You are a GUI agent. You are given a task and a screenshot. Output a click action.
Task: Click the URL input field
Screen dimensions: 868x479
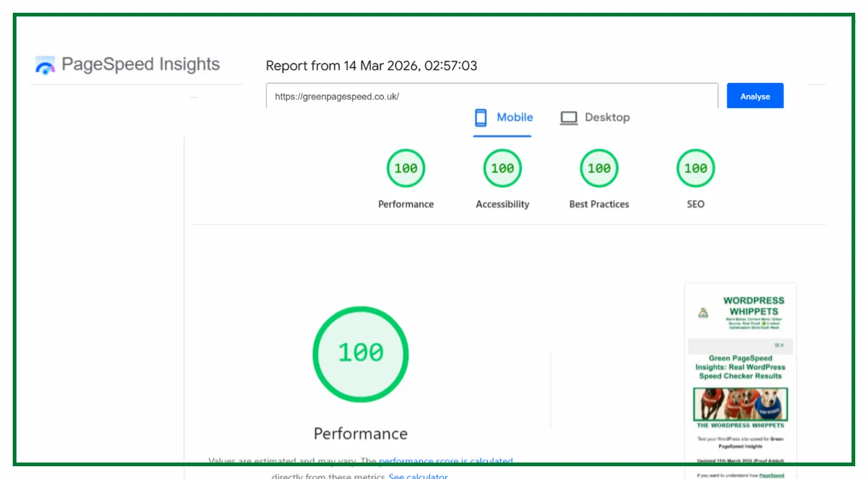click(x=492, y=96)
